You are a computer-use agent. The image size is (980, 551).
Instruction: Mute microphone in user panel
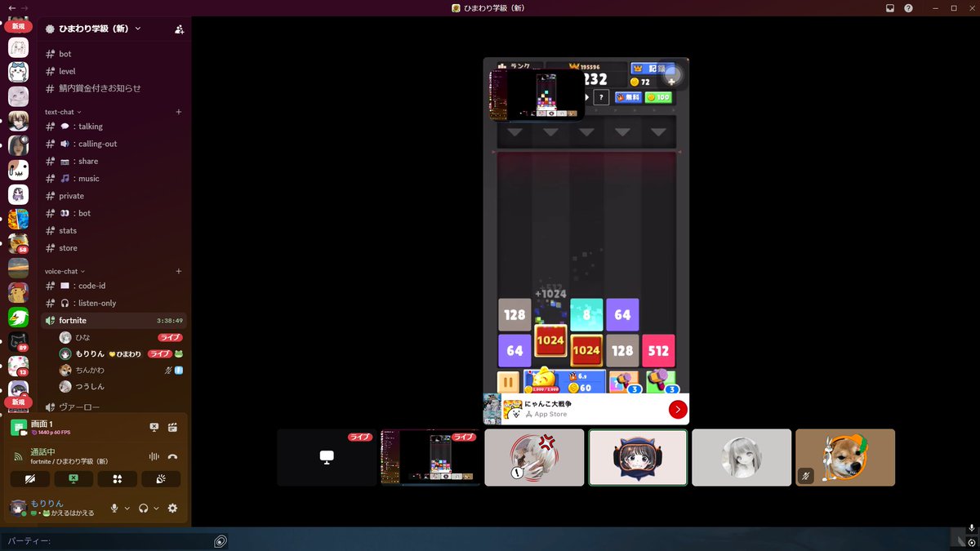[x=114, y=508]
